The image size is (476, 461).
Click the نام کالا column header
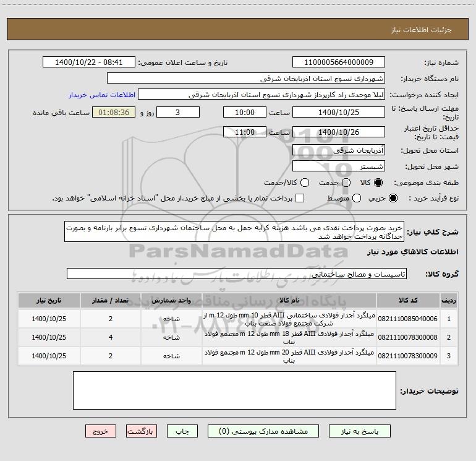pyautogui.click(x=289, y=301)
